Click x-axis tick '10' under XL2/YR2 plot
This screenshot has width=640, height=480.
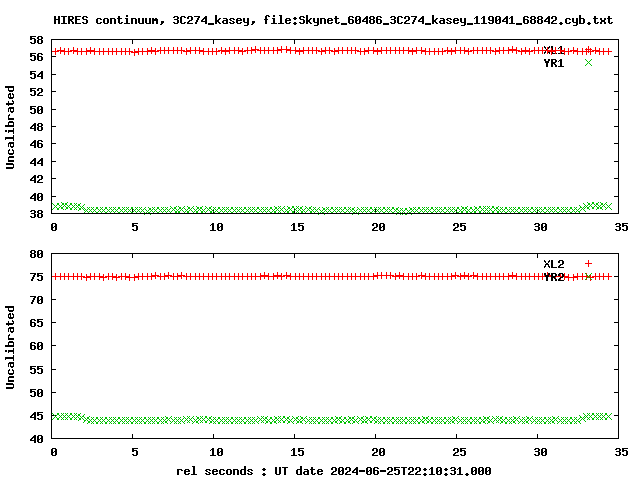[x=216, y=452]
